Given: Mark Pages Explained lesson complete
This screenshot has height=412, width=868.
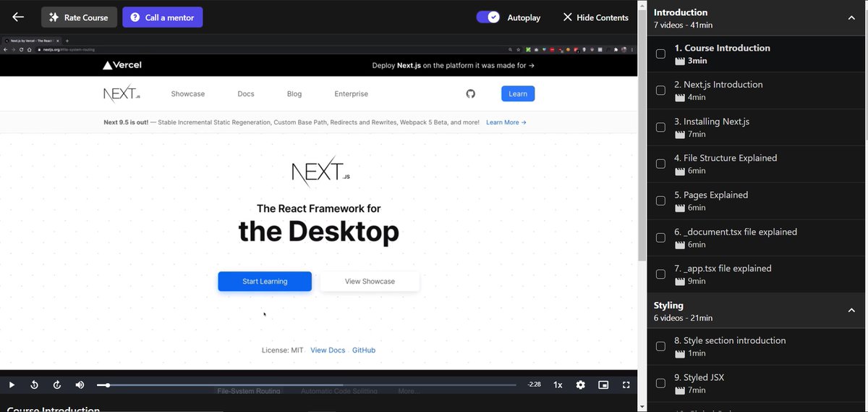Looking at the screenshot, I should (x=660, y=201).
